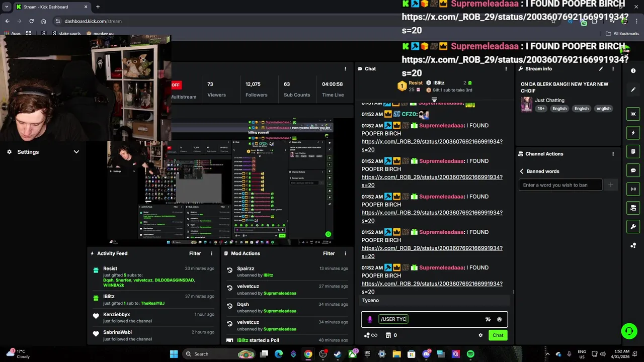Click Resist gifted 5 subs activity entry

[153, 277]
